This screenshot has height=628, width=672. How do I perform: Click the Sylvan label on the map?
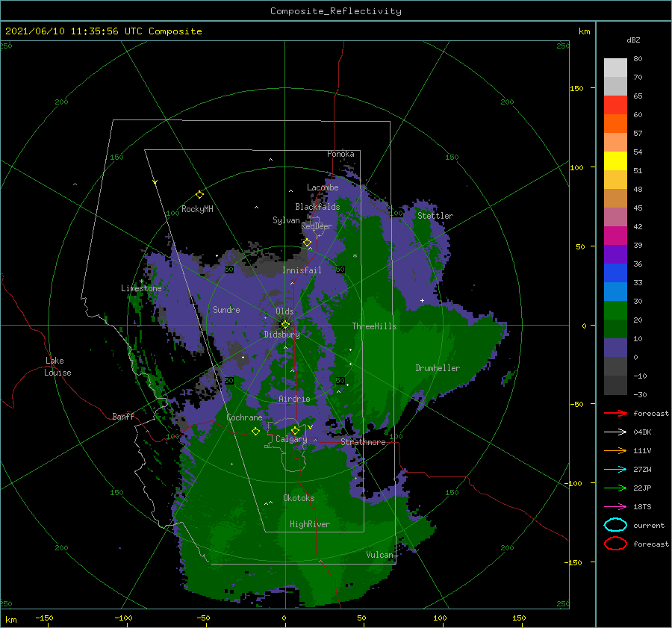(286, 220)
